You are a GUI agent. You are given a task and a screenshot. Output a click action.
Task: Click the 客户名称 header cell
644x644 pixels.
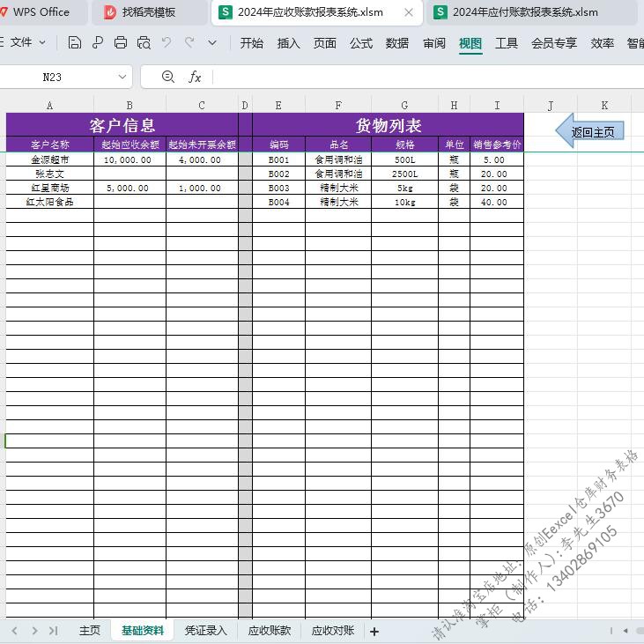(x=49, y=144)
